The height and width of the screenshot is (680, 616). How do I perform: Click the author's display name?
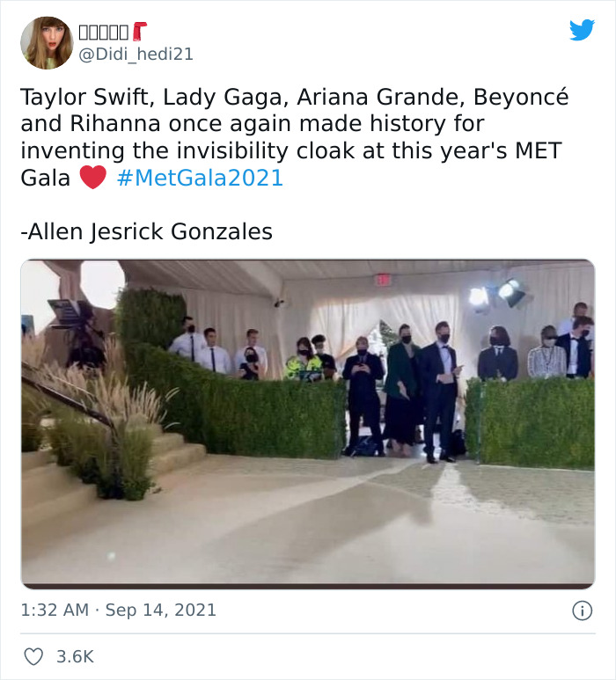click(x=104, y=33)
